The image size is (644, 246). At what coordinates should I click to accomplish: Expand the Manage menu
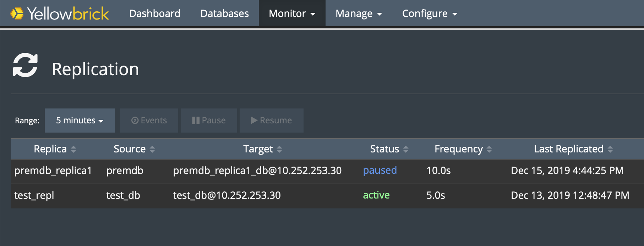click(x=359, y=13)
